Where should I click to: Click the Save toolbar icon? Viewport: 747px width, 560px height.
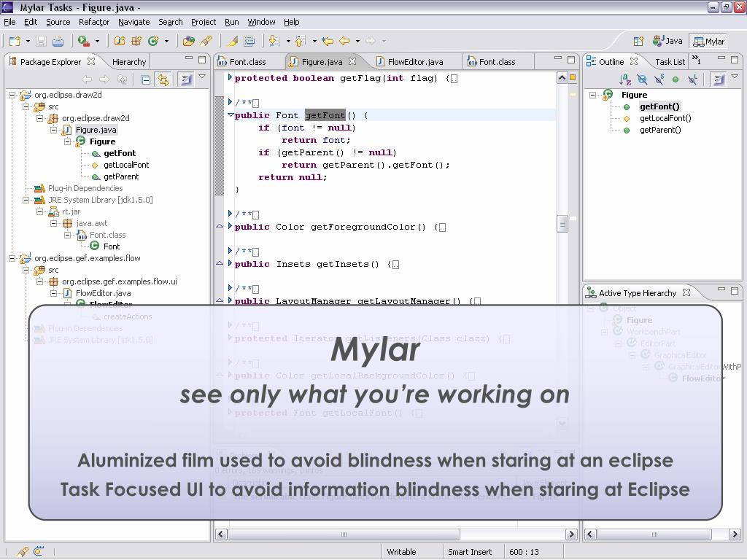41,42
